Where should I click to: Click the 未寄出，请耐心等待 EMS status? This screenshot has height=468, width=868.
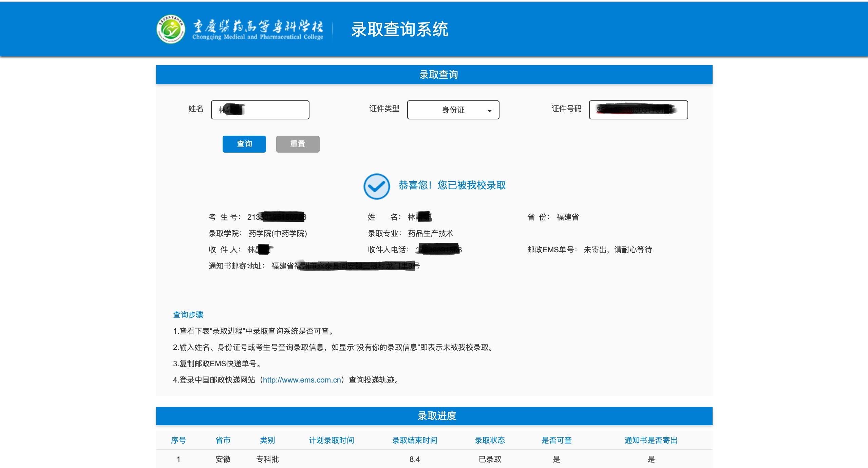(x=618, y=250)
